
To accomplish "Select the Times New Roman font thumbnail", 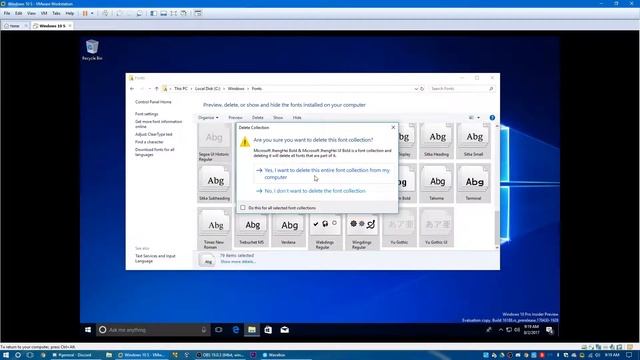I will point(214,229).
